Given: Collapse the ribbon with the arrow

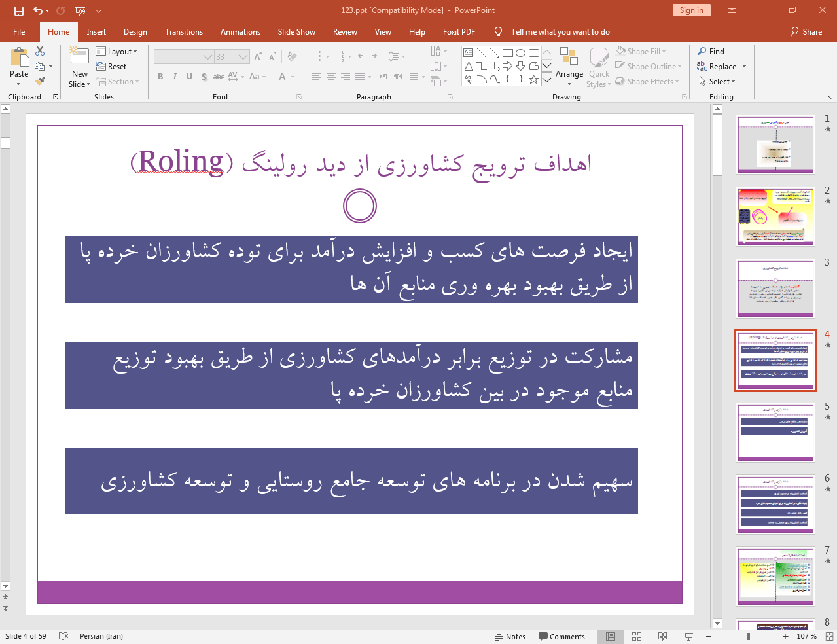Looking at the screenshot, I should pyautogui.click(x=828, y=98).
